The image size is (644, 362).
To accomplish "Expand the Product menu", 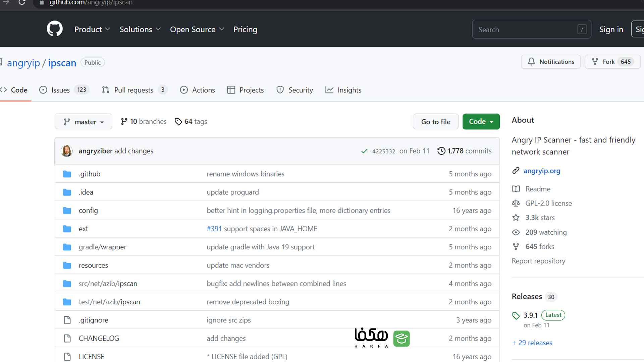I will pyautogui.click(x=92, y=29).
